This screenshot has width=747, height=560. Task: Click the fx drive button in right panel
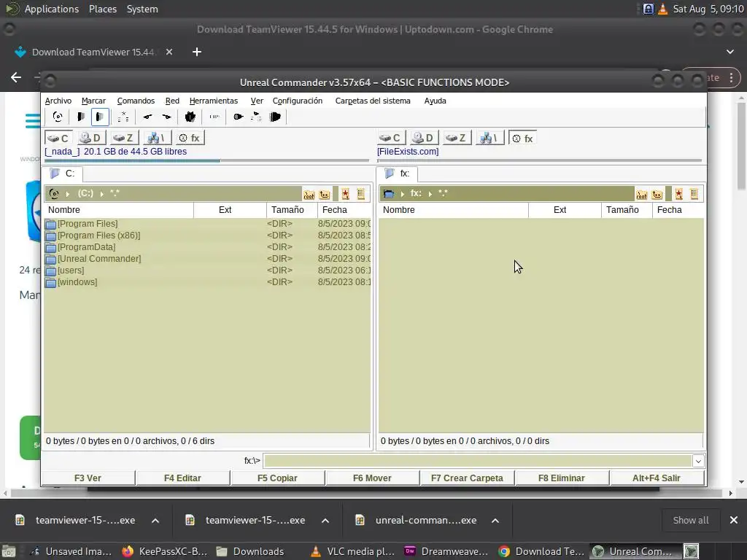[522, 138]
